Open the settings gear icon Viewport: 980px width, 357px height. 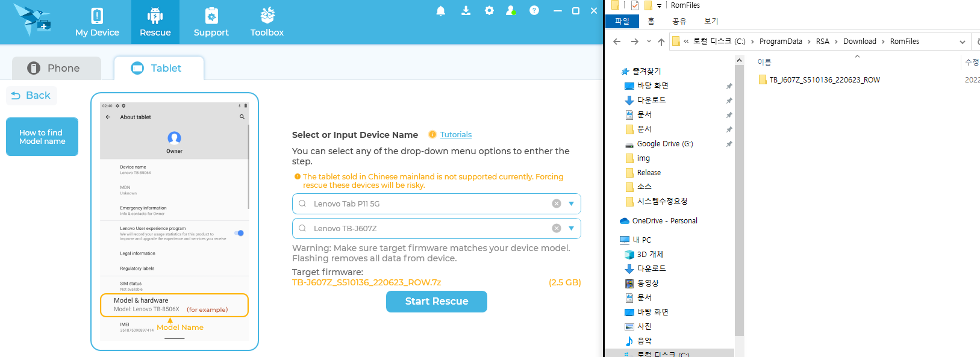[x=489, y=11]
